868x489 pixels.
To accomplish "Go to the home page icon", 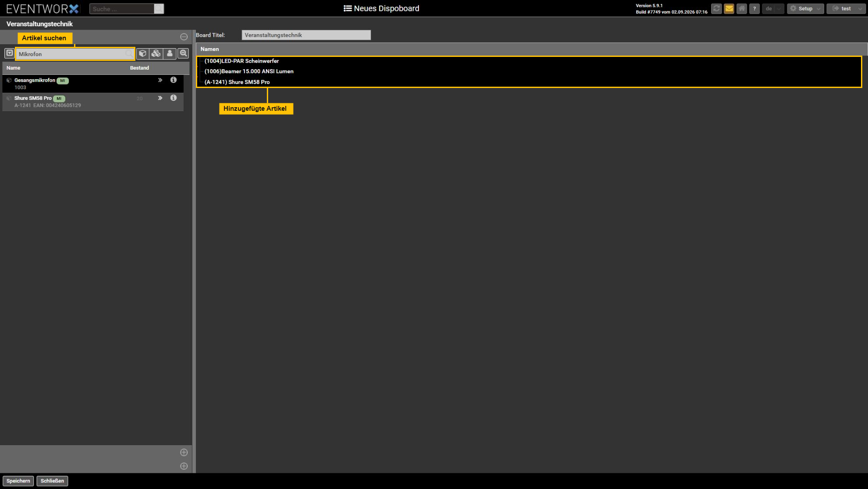I will [742, 9].
